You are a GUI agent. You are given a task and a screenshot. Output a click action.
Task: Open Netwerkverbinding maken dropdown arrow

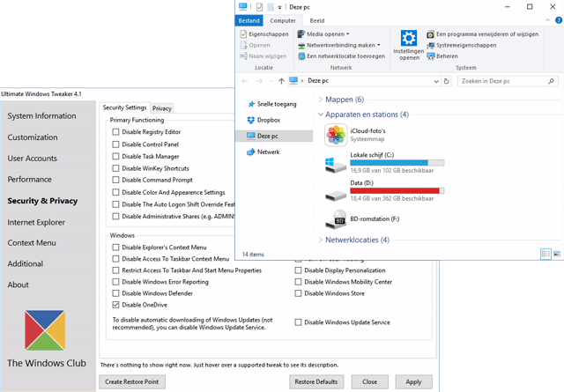click(378, 45)
